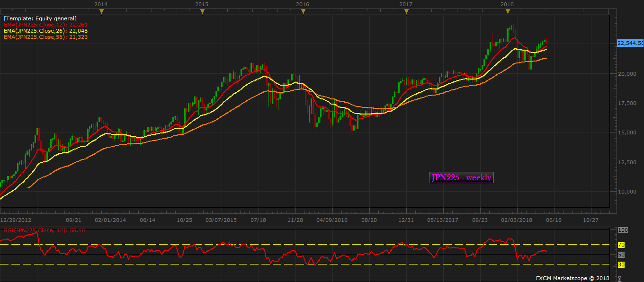Click the 2017 year marker triangle
The image size is (644, 282).
point(406,11)
